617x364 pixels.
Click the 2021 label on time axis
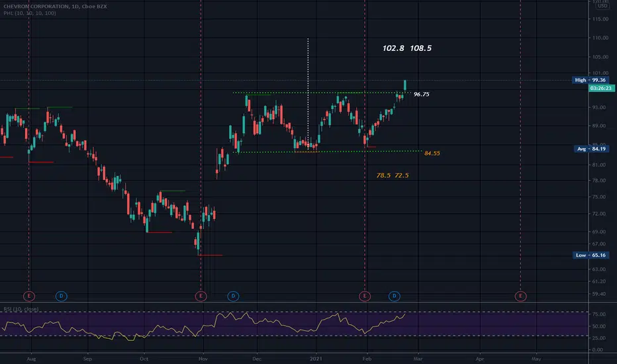click(316, 359)
